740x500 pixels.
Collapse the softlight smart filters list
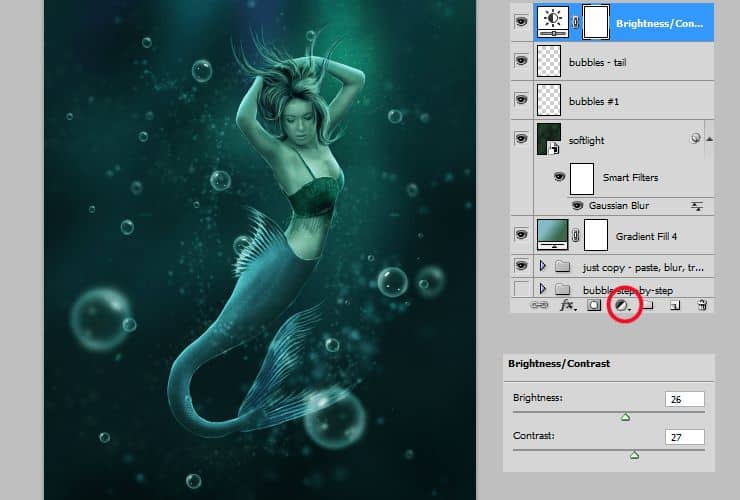point(709,139)
